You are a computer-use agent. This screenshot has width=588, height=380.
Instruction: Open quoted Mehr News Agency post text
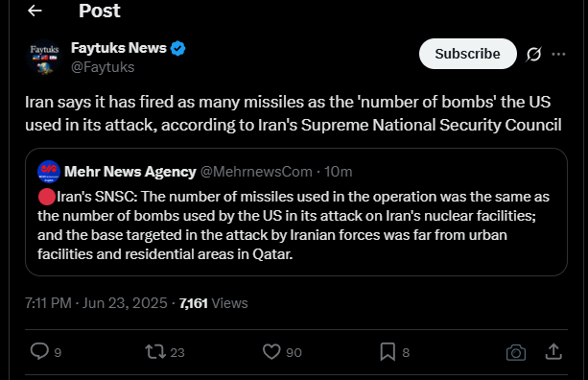294,226
